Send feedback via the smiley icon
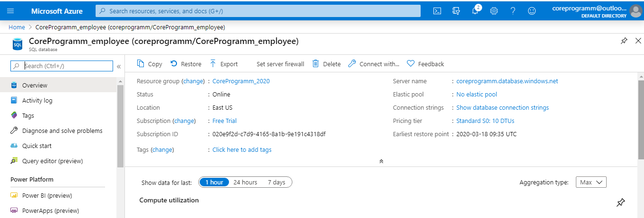The height and width of the screenshot is (218, 644). point(532,11)
